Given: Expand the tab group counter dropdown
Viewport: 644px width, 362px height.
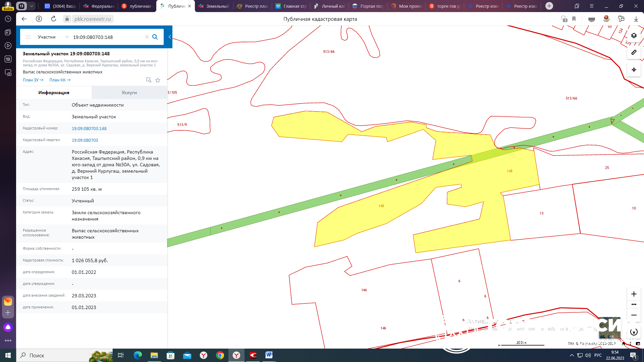Looking at the screenshot, I should click(31, 6).
